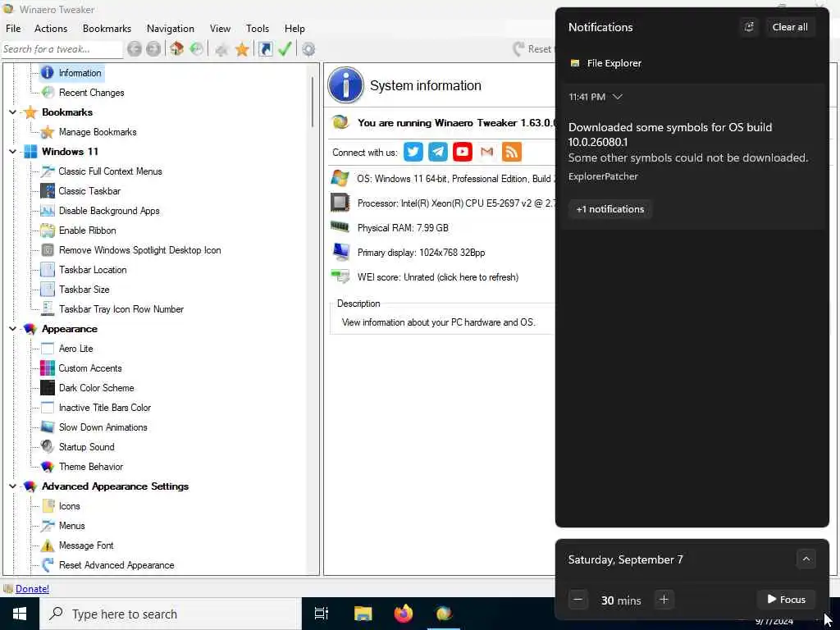This screenshot has width=840, height=630.
Task: Select Taskbar Location tweak
Action: [93, 270]
